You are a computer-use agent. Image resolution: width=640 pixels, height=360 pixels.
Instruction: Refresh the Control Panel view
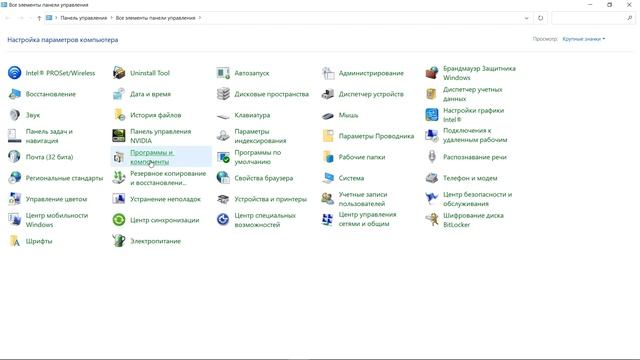[540, 18]
